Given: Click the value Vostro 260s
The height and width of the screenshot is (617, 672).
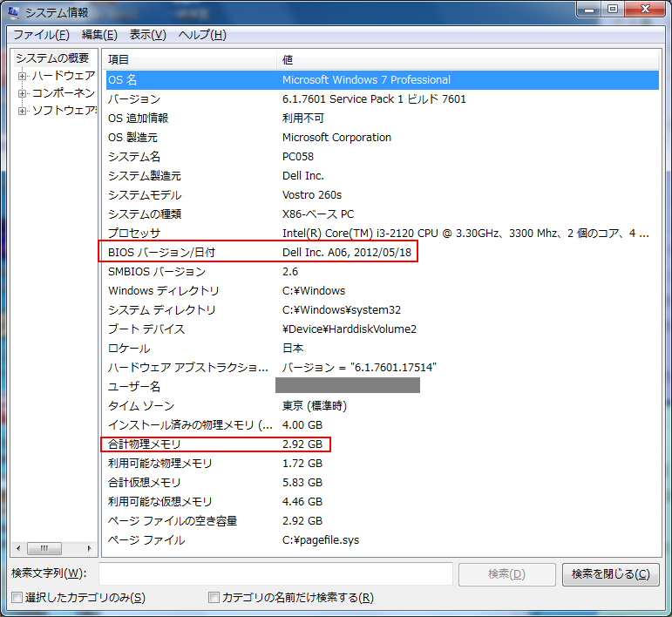Looking at the screenshot, I should tap(312, 195).
